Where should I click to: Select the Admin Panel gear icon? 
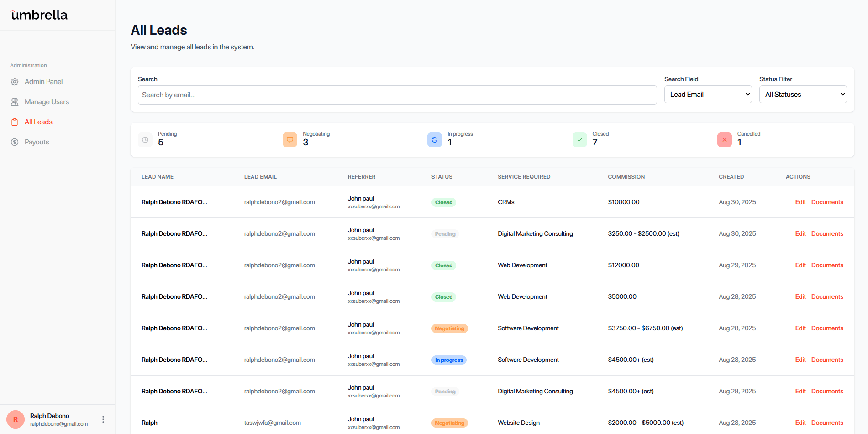[15, 81]
